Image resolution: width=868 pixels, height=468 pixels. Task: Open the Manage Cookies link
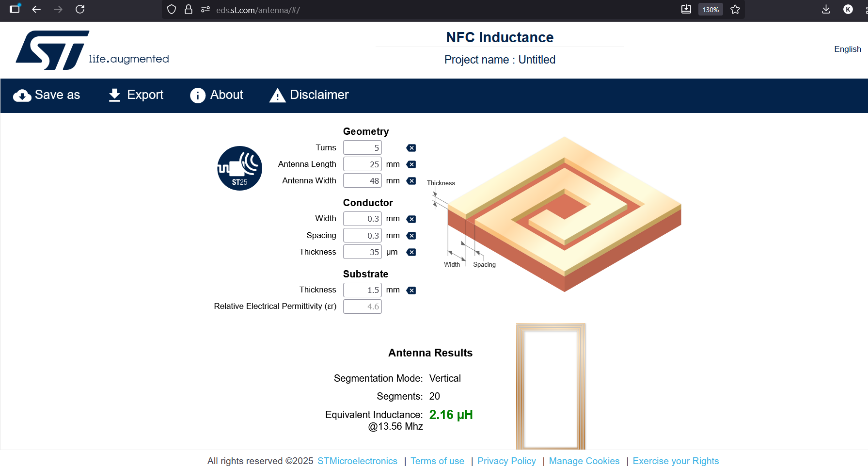(584, 461)
